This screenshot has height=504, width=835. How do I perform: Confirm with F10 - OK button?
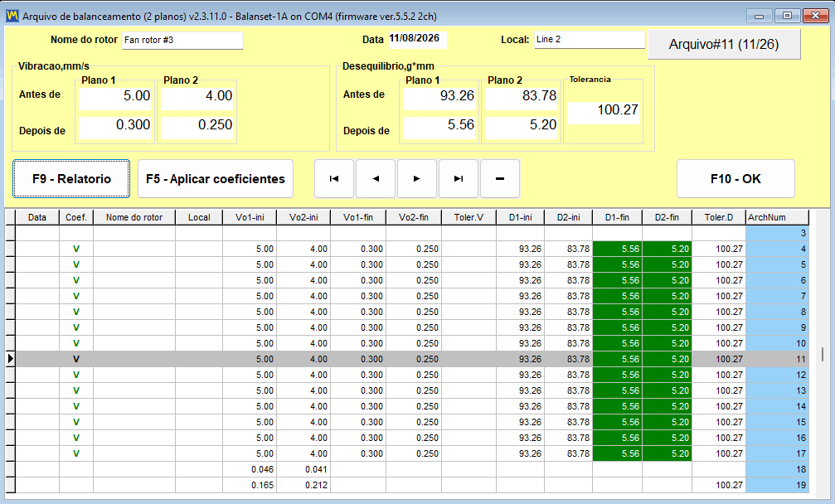tap(736, 179)
